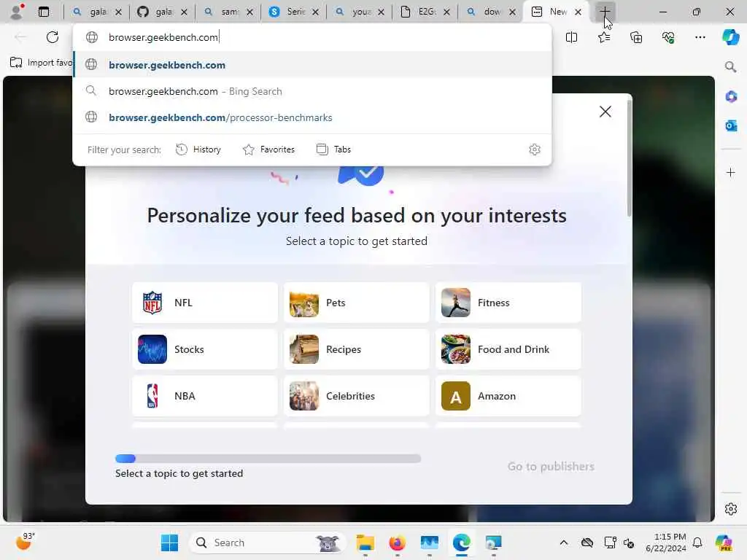
Task: Select the Stocks topic
Action: tap(205, 349)
